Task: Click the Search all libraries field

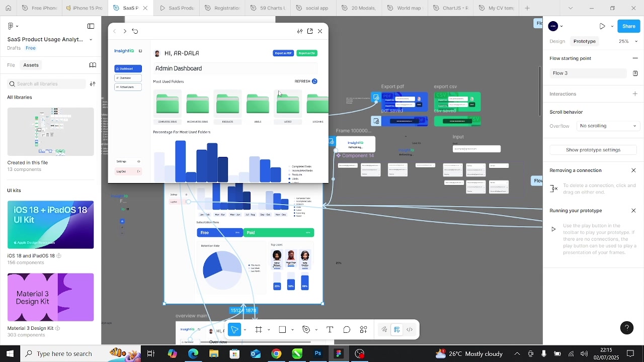Action: point(47,84)
